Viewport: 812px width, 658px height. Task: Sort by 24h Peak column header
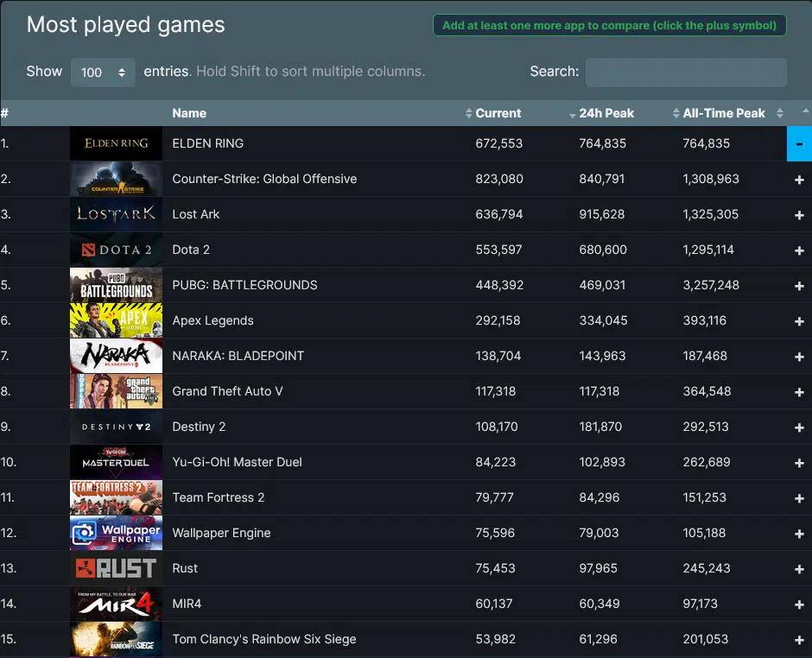(x=606, y=113)
